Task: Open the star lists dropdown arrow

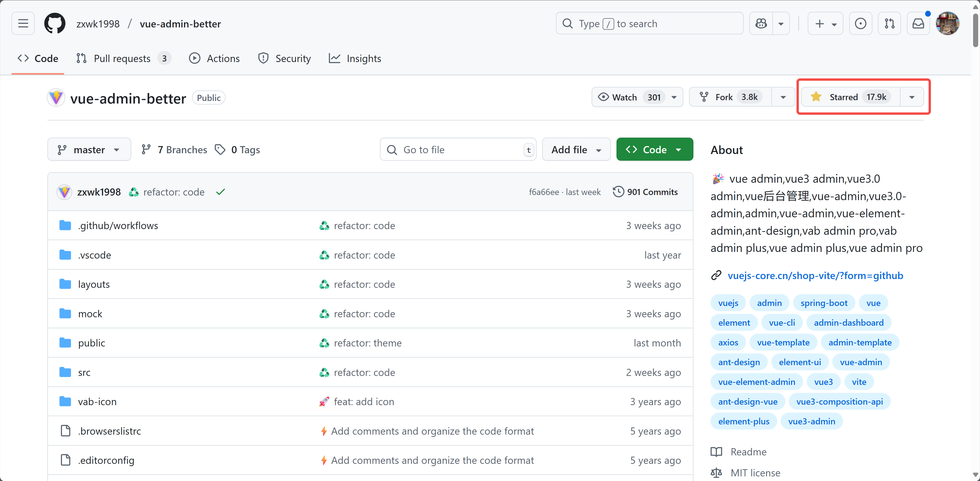Action: tap(912, 97)
